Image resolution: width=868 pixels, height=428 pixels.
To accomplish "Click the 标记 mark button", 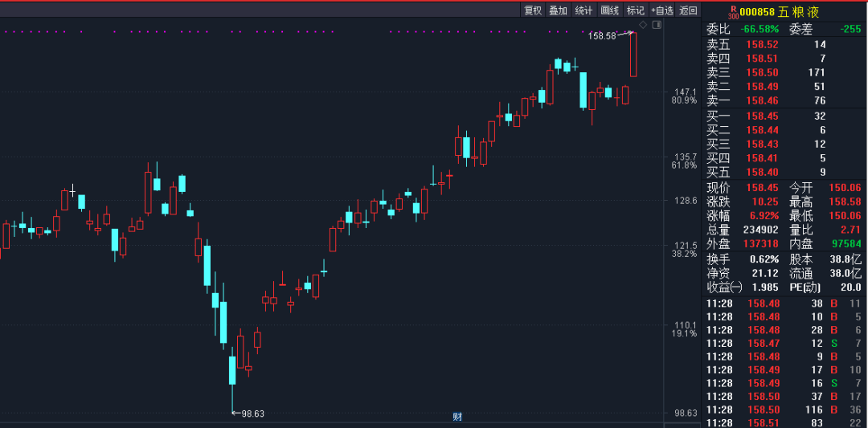I will click(x=635, y=10).
